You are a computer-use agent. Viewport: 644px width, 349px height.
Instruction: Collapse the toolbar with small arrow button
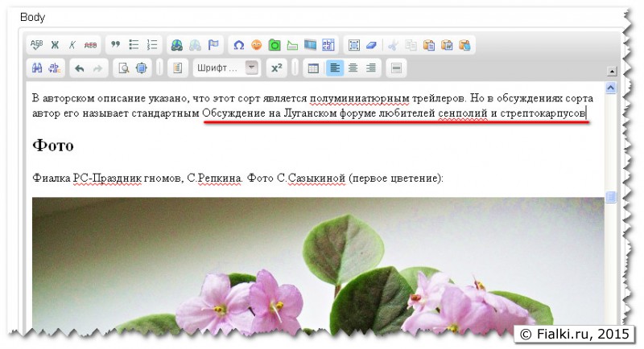pos(611,72)
